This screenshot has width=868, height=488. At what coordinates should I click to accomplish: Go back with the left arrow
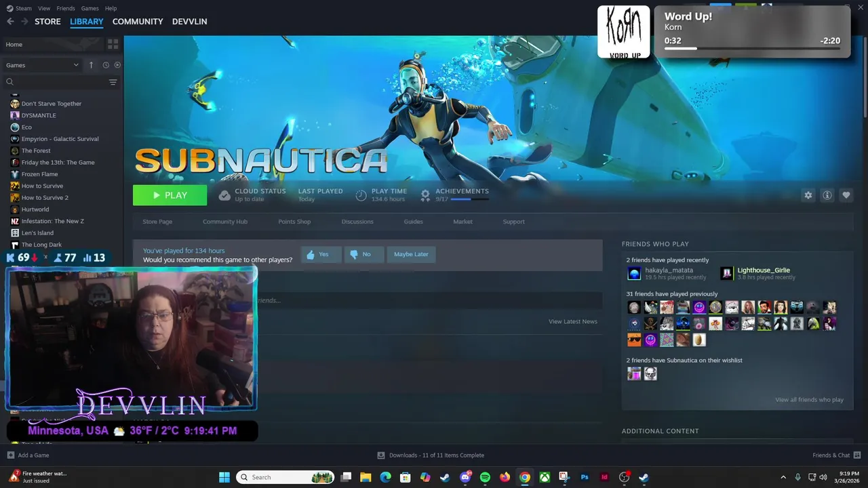coord(10,22)
